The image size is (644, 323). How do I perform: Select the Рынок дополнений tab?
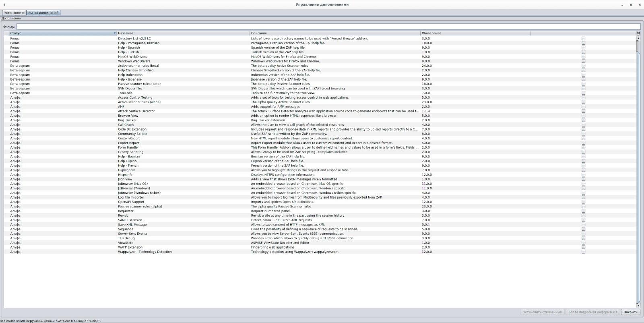coord(43,12)
